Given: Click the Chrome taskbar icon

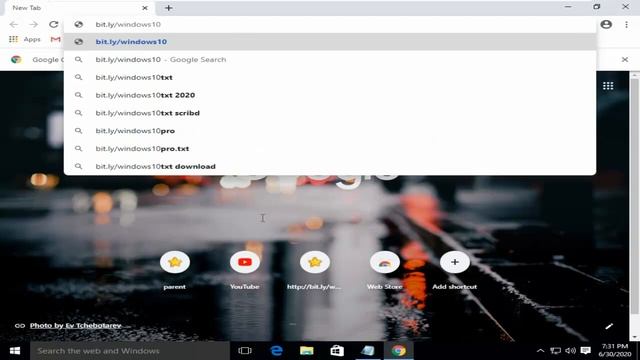Looking at the screenshot, I should tap(398, 351).
